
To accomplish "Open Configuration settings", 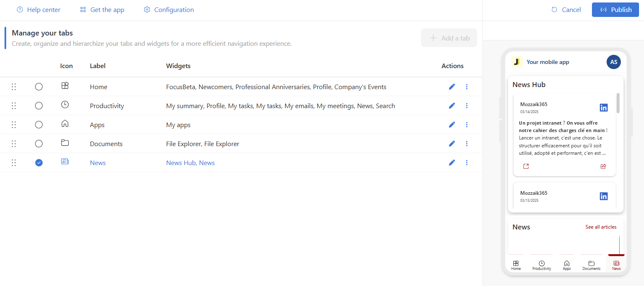I will 169,9.
